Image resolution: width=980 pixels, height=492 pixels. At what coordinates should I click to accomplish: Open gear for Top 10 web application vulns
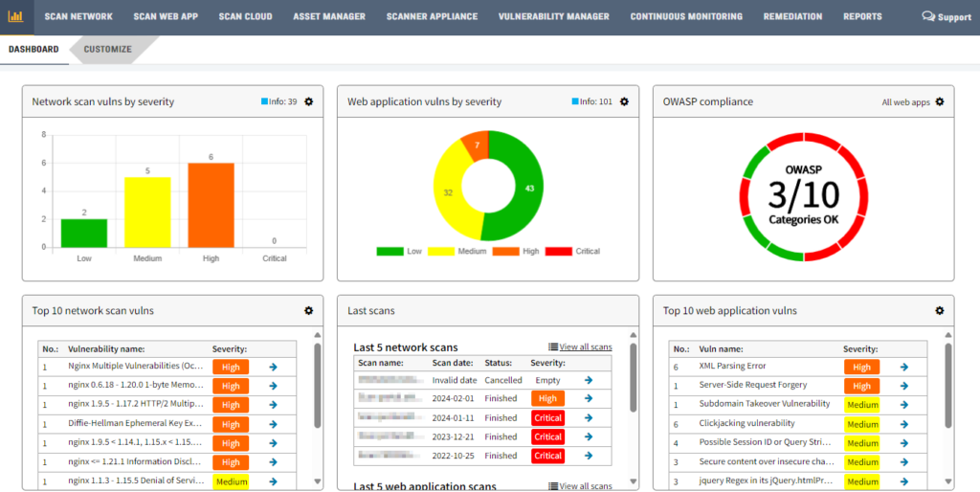pos(939,310)
